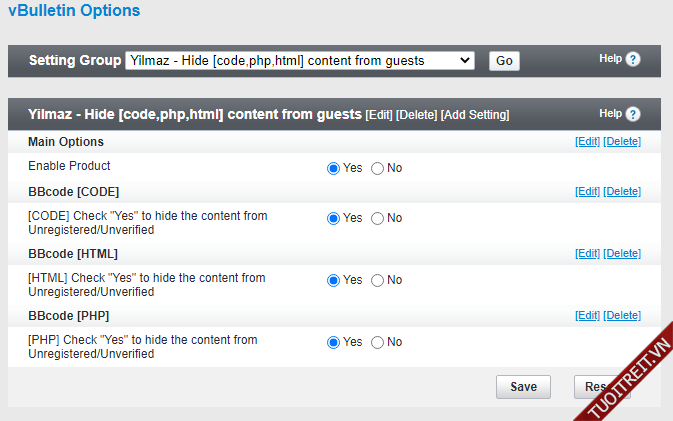Edit the Main Options setting
The height and width of the screenshot is (421, 673).
coord(587,142)
